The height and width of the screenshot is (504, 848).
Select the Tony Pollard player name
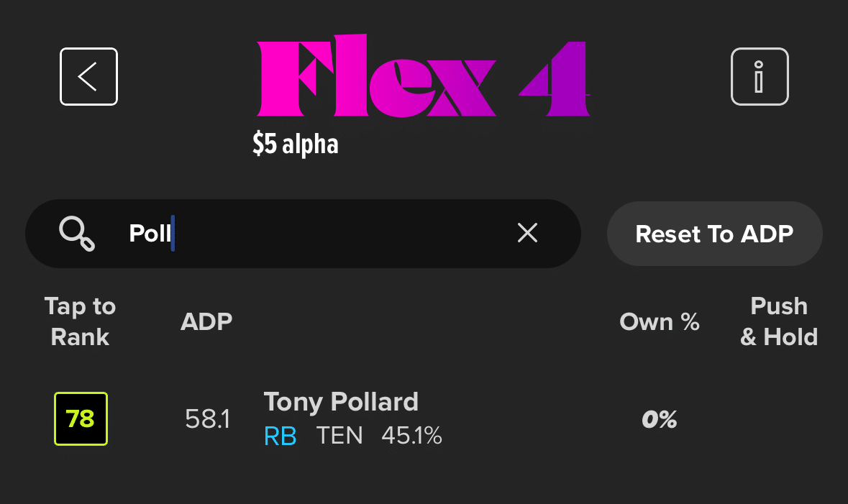click(x=341, y=402)
